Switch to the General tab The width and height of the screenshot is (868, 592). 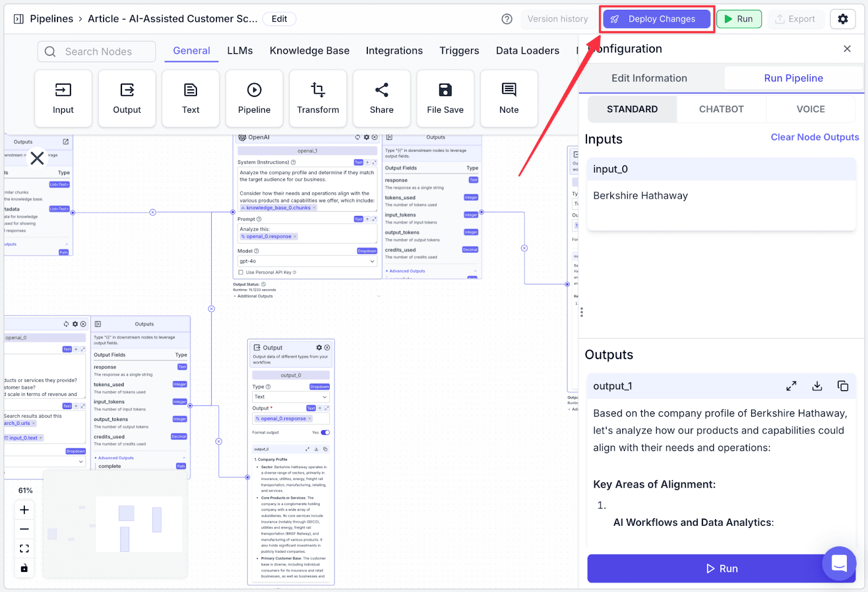coord(192,50)
